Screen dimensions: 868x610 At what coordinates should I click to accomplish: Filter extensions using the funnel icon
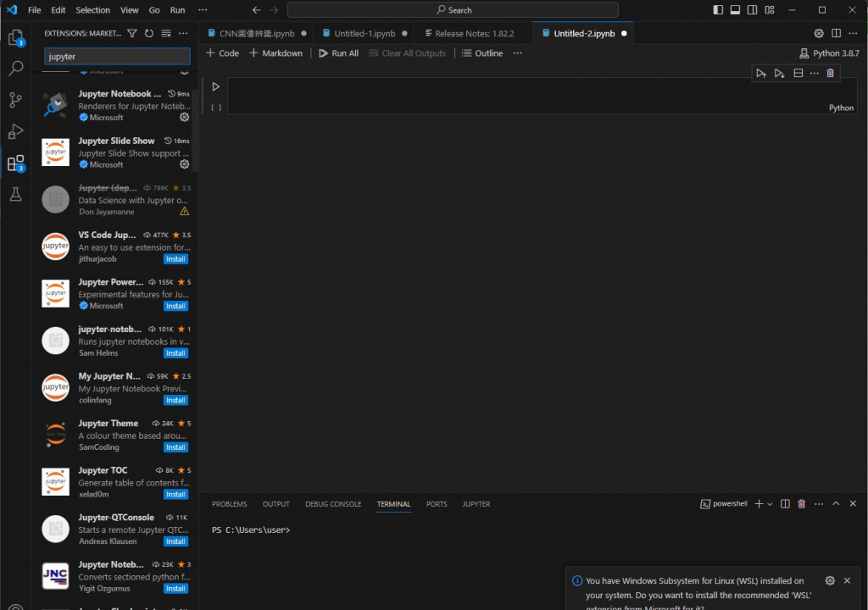pos(132,33)
